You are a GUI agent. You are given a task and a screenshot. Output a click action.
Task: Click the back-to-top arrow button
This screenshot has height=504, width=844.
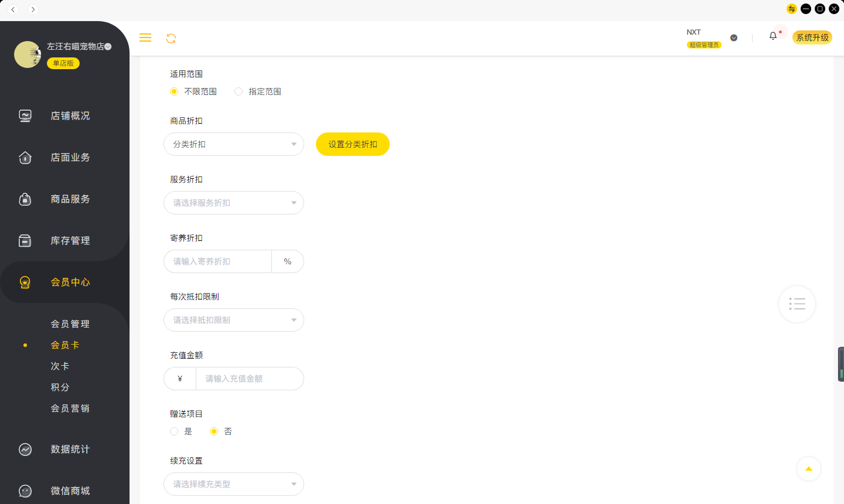(809, 469)
